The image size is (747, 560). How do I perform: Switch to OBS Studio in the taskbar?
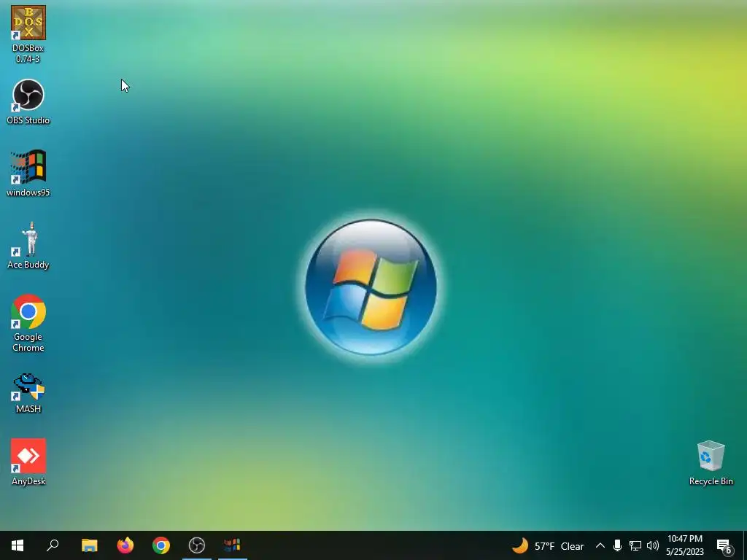[197, 545]
